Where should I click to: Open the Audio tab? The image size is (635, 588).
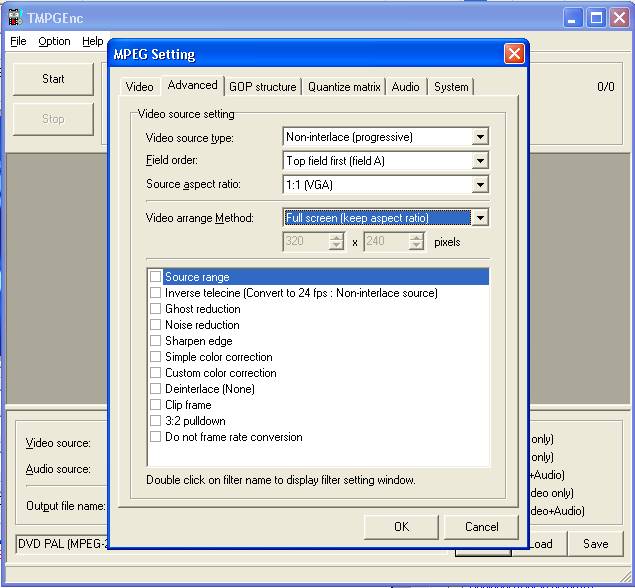(x=405, y=87)
